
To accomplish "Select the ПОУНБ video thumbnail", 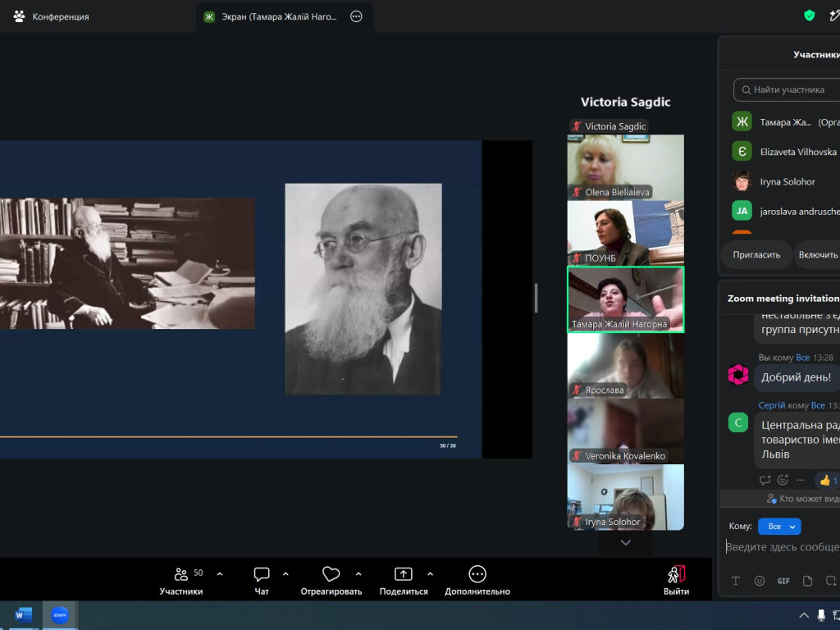I will point(626,233).
